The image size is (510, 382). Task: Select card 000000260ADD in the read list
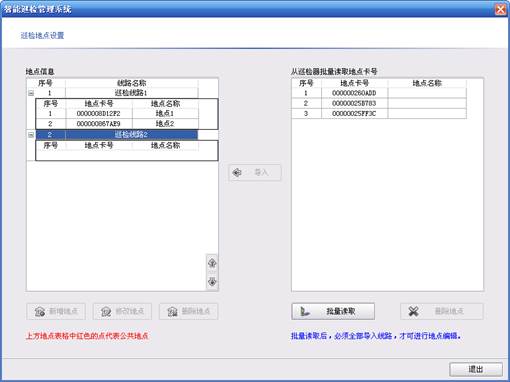tap(354, 93)
